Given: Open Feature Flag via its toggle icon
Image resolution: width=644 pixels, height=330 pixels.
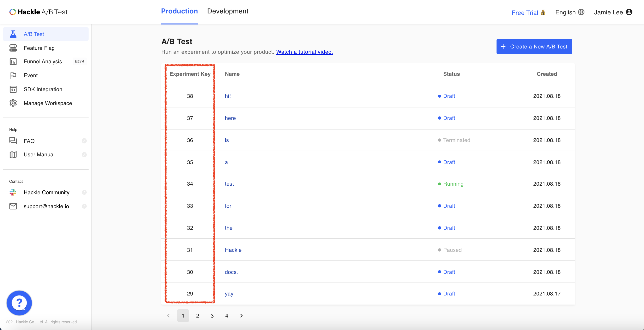Looking at the screenshot, I should (13, 48).
